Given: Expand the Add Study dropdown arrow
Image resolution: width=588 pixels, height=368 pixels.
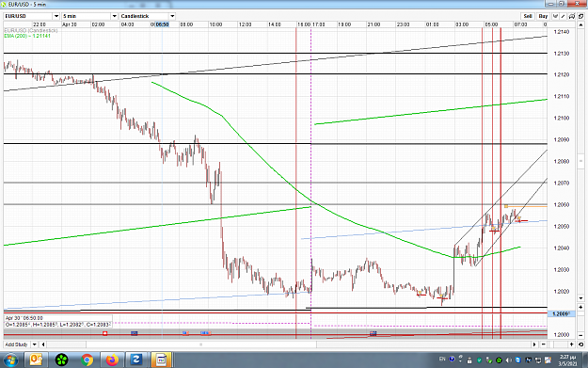Looking at the screenshot, I should [x=34, y=344].
